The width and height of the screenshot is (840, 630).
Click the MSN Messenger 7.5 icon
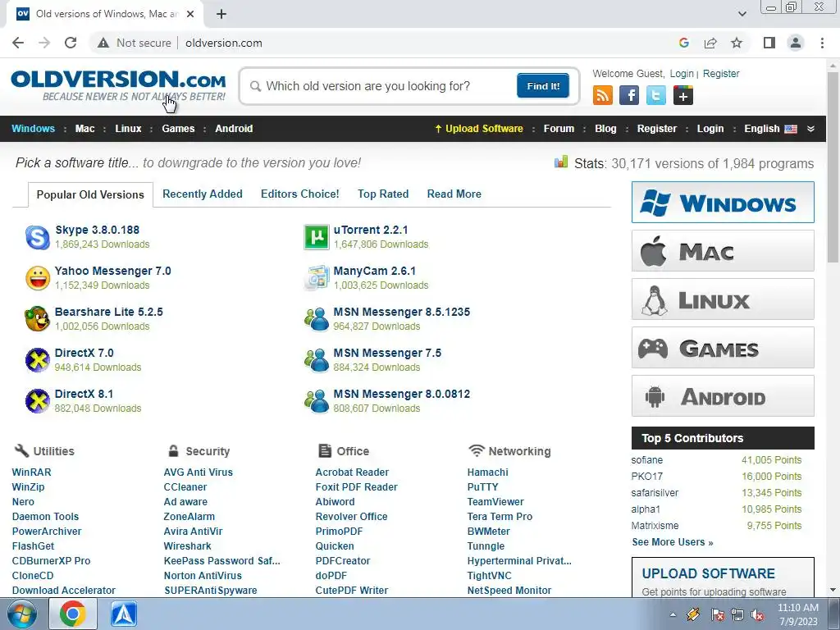point(317,360)
